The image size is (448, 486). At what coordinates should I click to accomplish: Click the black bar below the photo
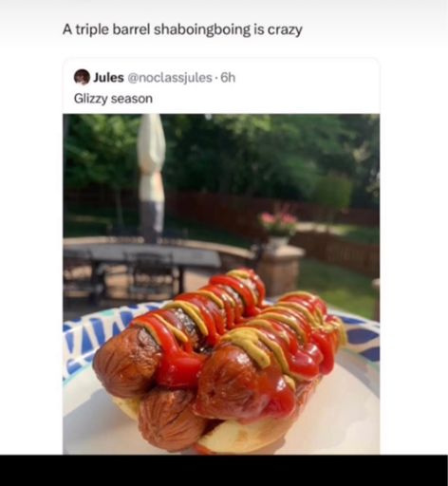[224, 470]
